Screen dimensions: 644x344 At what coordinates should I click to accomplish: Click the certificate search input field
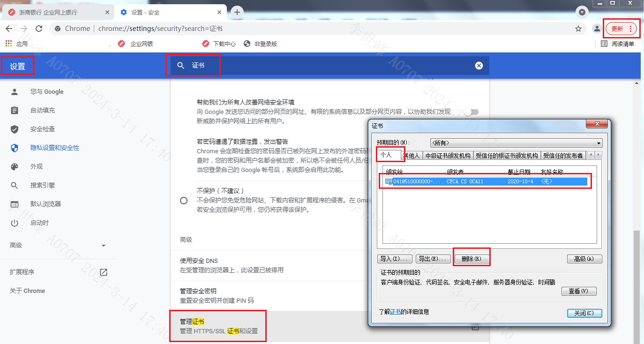pyautogui.click(x=328, y=66)
